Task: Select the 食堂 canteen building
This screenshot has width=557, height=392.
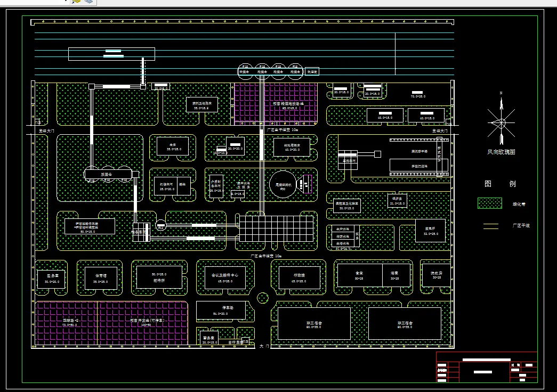Action: click(359, 276)
